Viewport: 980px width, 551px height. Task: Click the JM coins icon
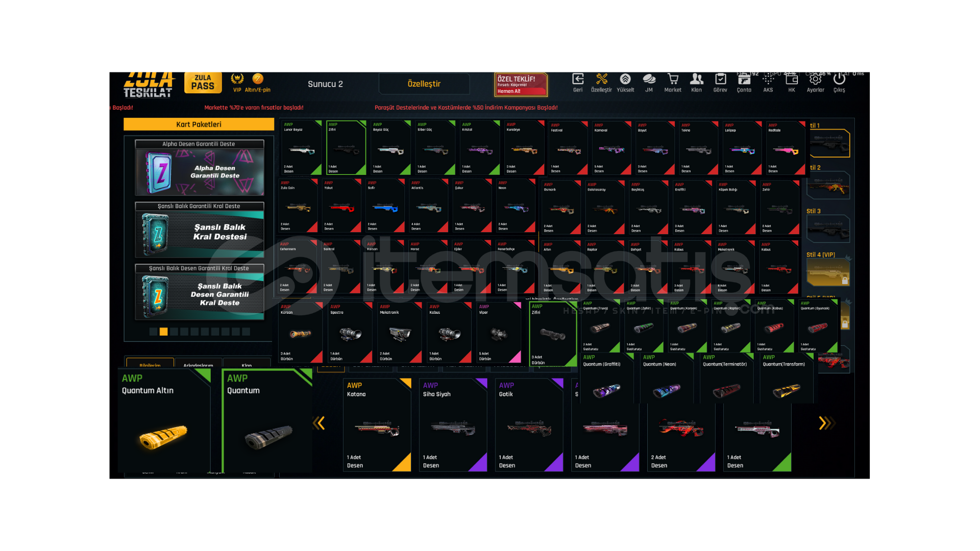click(x=649, y=83)
